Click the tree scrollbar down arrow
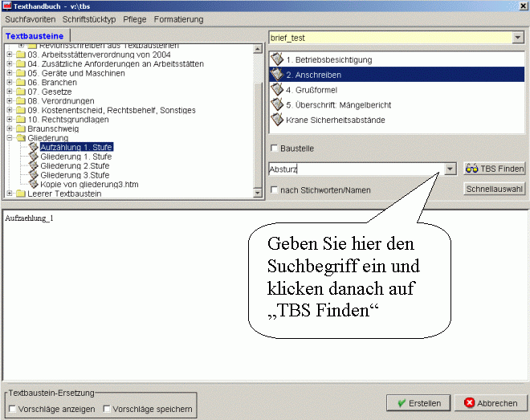Viewport: 530px width, 420px height. (258, 193)
